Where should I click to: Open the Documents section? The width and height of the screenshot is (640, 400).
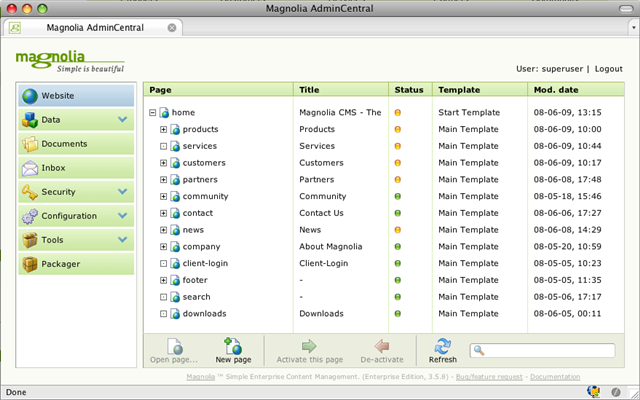(76, 144)
